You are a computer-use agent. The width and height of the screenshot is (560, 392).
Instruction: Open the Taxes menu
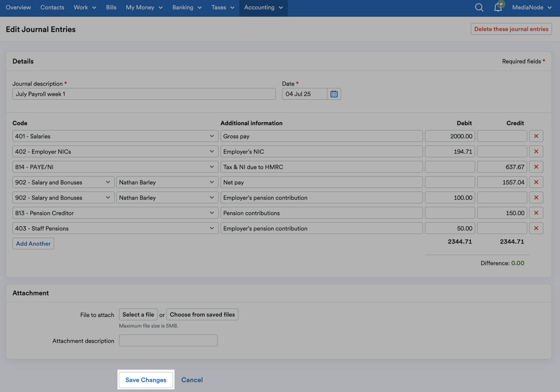[223, 7]
